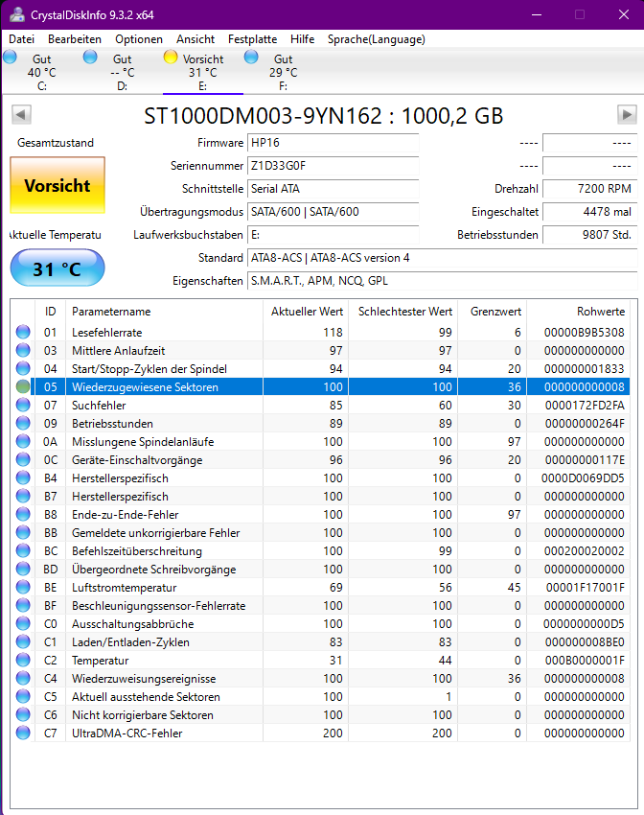Click status icon for UltraDMA-CRC-Fehler

tap(23, 733)
